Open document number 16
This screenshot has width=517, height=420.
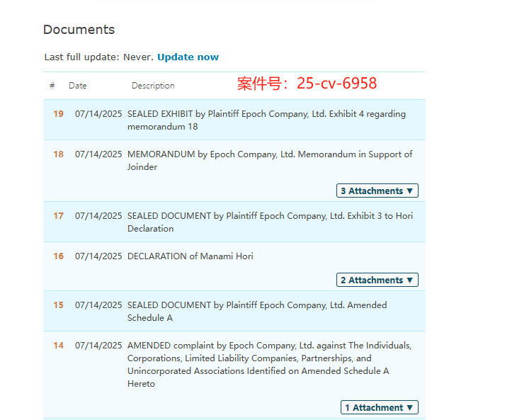pyautogui.click(x=58, y=256)
